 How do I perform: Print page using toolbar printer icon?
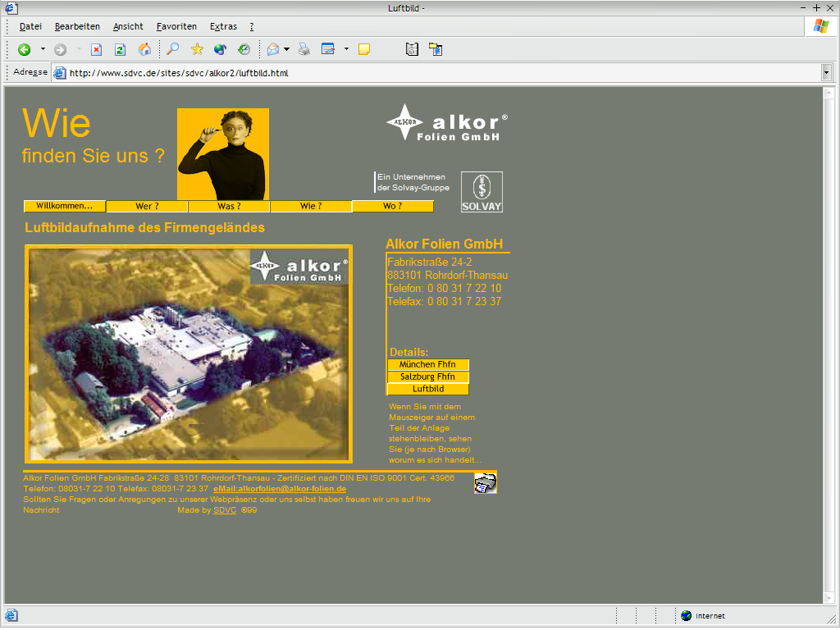pos(304,50)
